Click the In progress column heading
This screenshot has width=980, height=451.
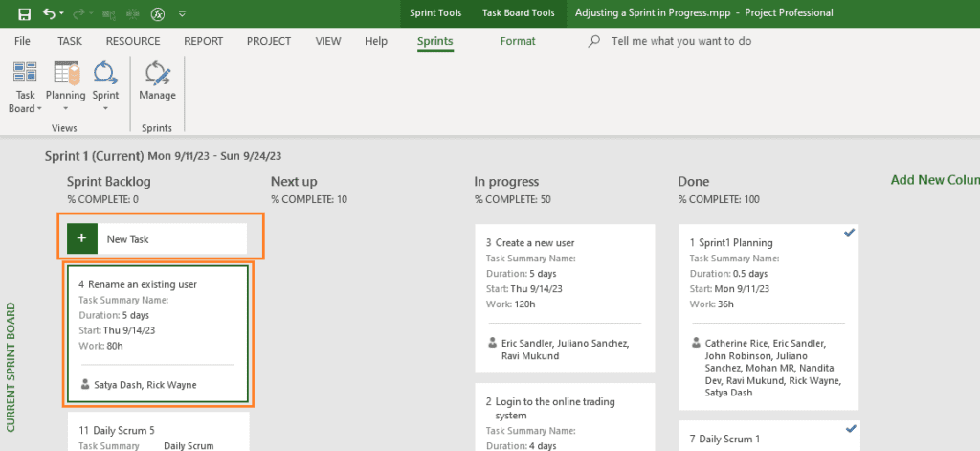click(x=506, y=182)
